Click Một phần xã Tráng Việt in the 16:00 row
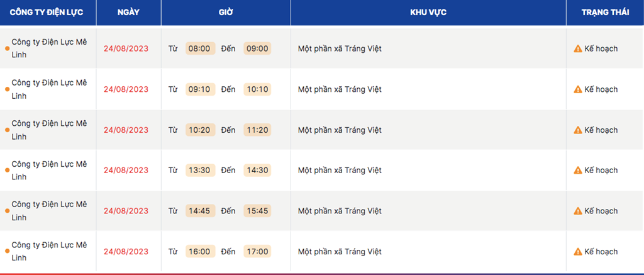The height and width of the screenshot is (275, 644). (x=340, y=252)
